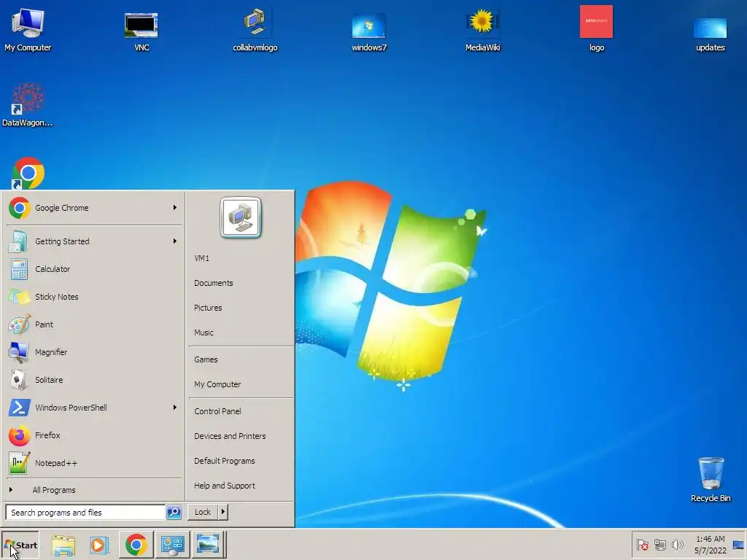Open Windows PowerShell from Start menu
This screenshot has height=560, width=747.
(x=93, y=408)
